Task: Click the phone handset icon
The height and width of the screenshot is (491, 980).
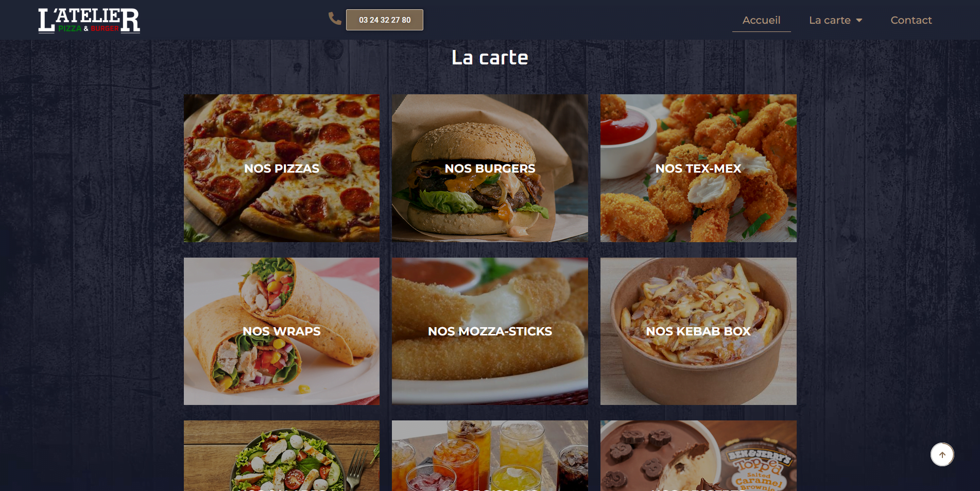Action: [x=335, y=19]
